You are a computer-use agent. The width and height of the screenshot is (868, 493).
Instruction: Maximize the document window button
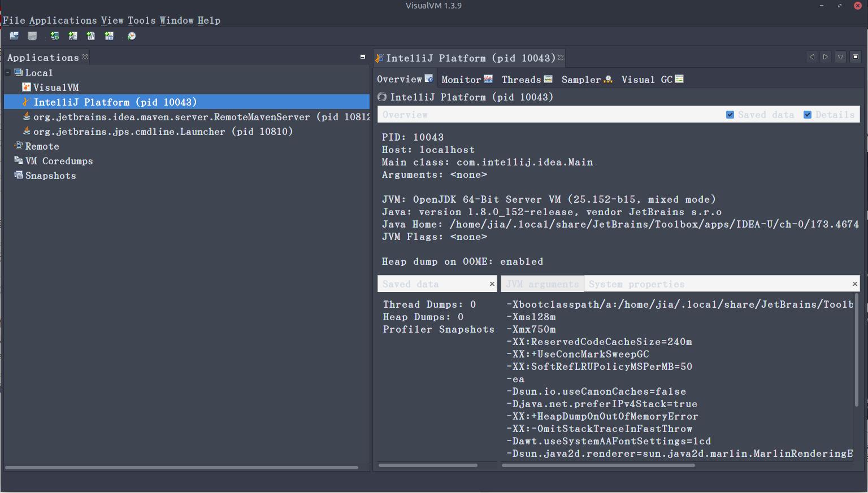coord(856,57)
